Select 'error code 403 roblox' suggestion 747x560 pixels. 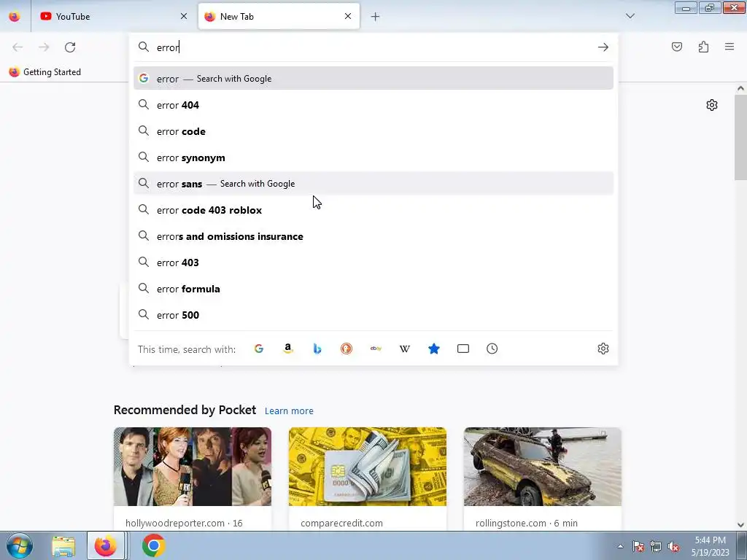tap(373, 209)
